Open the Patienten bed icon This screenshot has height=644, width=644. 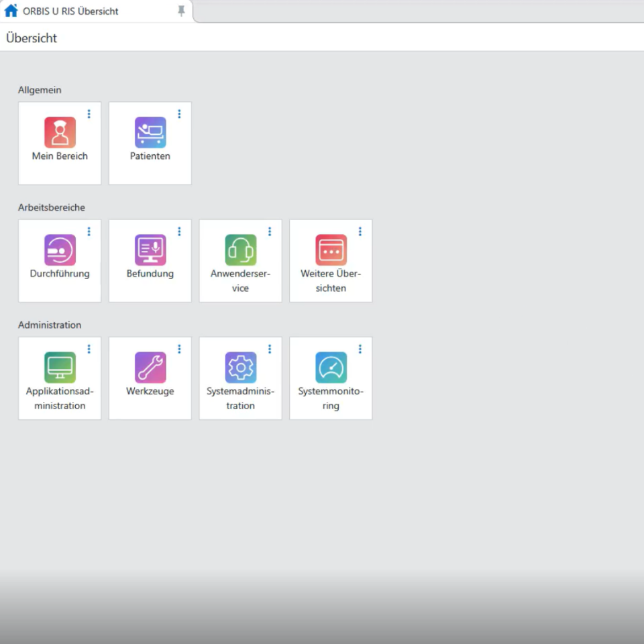(x=150, y=132)
